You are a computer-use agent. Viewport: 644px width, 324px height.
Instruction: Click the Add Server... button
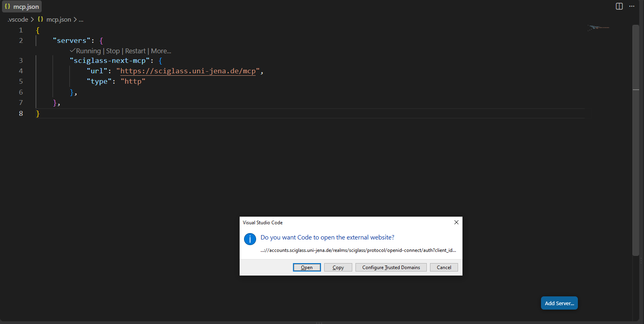point(559,303)
